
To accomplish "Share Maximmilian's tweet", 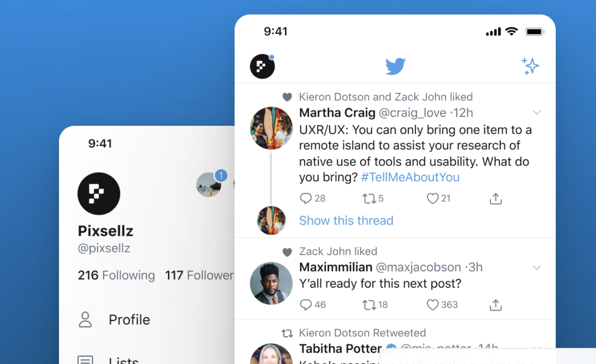I will 496,305.
